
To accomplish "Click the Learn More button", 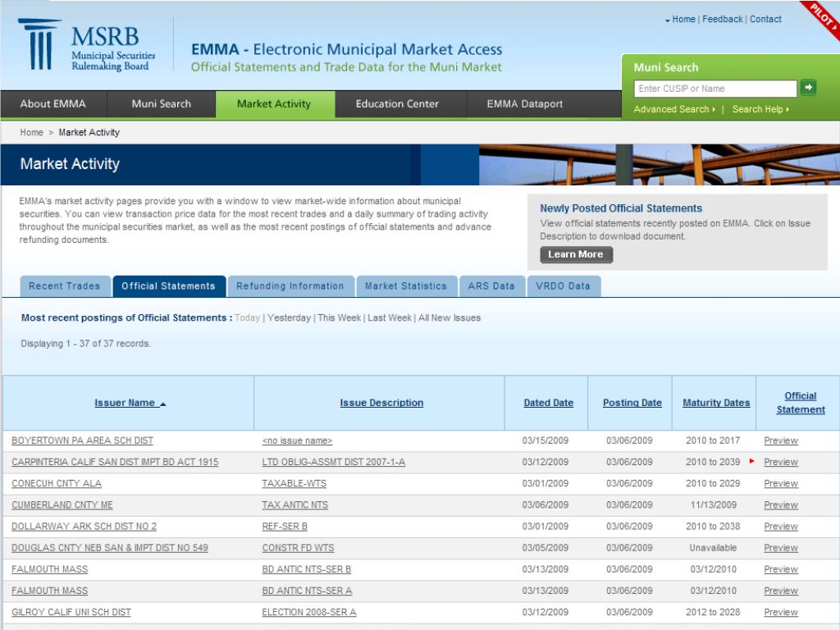I will pos(576,254).
